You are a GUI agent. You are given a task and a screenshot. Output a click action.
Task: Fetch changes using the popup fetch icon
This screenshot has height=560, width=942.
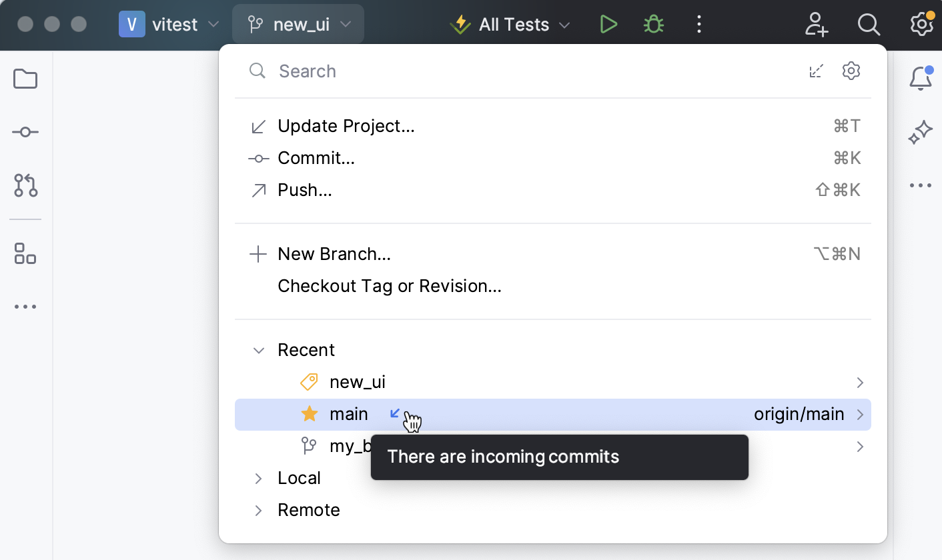816,71
